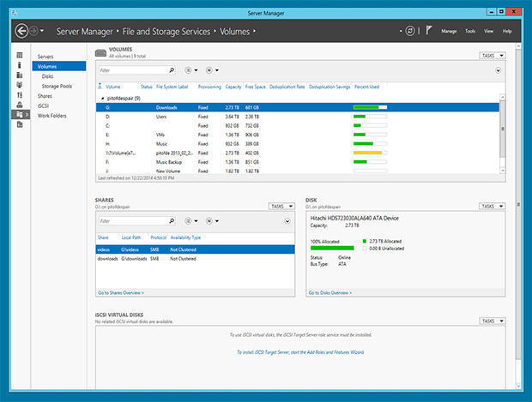
Task: Open the Tools menu
Action: [470, 31]
